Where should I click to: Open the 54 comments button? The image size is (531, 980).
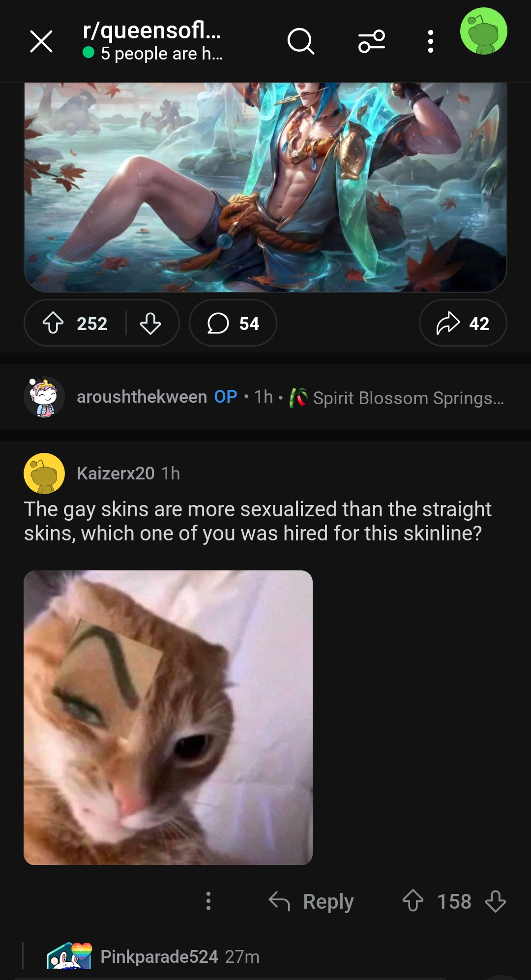[233, 323]
